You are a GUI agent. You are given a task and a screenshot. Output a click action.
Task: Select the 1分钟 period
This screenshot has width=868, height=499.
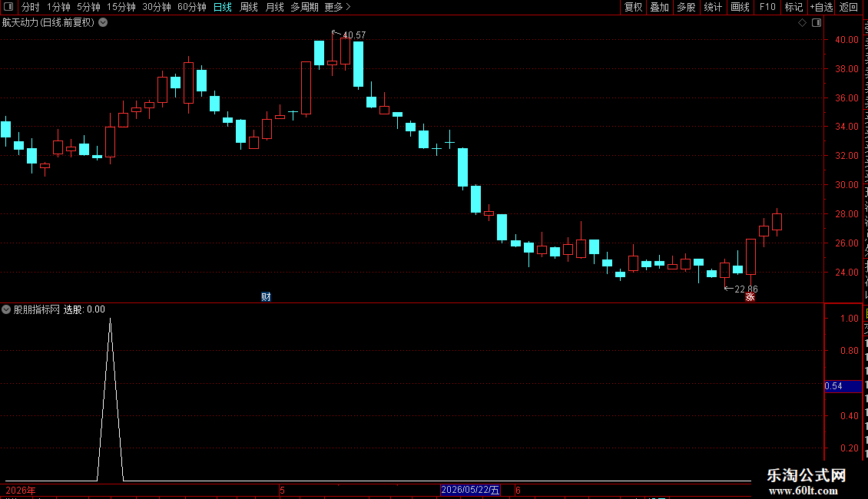click(x=58, y=7)
